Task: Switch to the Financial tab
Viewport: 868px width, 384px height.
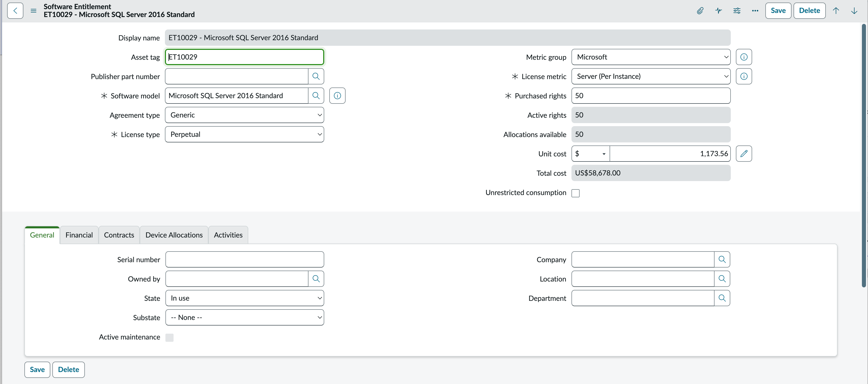Action: 79,235
